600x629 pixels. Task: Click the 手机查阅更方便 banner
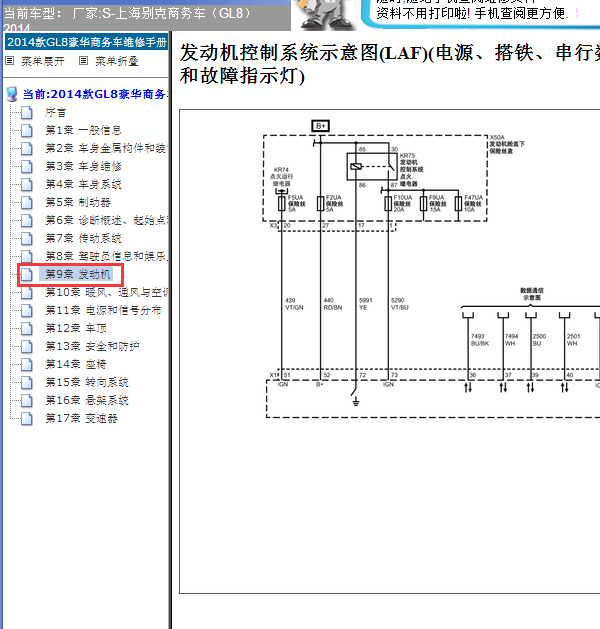click(x=481, y=14)
